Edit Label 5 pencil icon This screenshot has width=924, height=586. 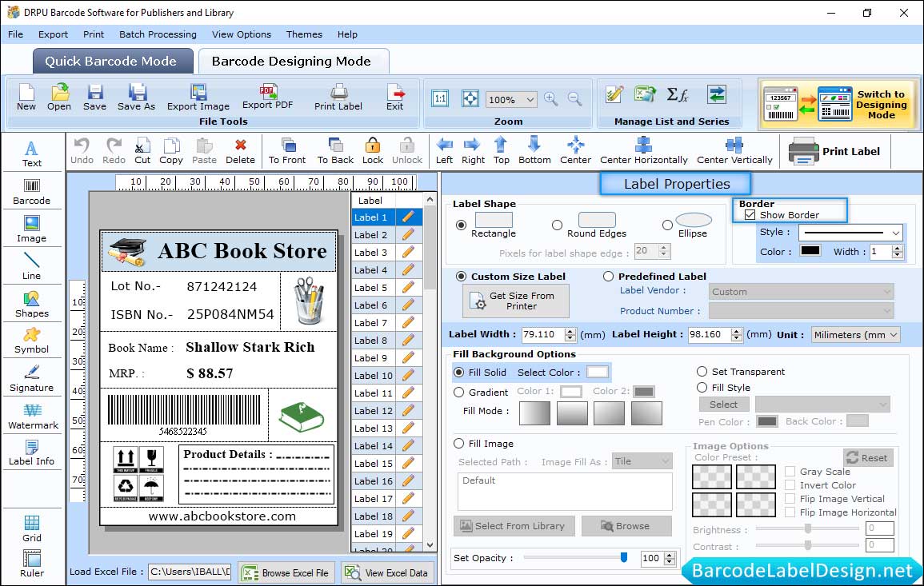click(408, 288)
